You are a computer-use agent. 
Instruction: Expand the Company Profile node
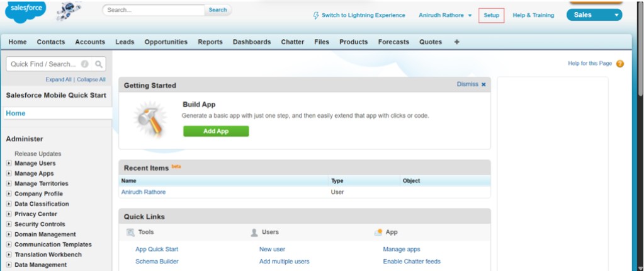[9, 194]
